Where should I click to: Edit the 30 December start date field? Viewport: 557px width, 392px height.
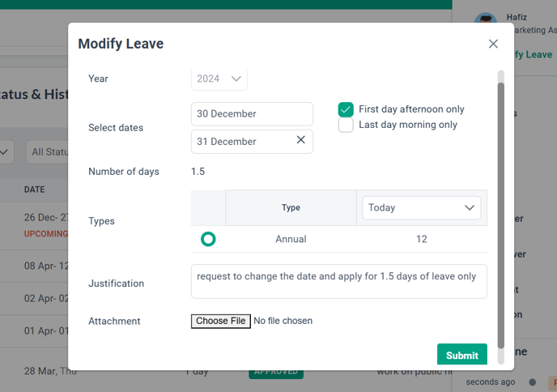pyautogui.click(x=252, y=113)
